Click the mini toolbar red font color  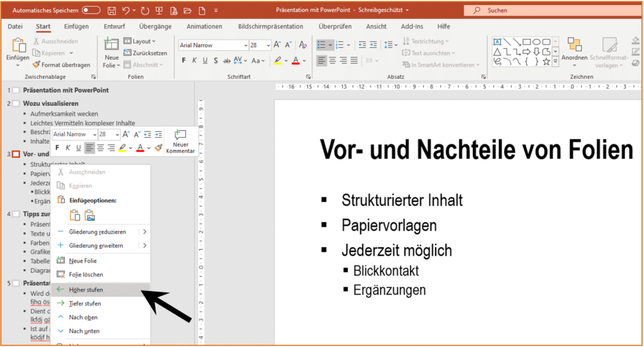click(140, 148)
